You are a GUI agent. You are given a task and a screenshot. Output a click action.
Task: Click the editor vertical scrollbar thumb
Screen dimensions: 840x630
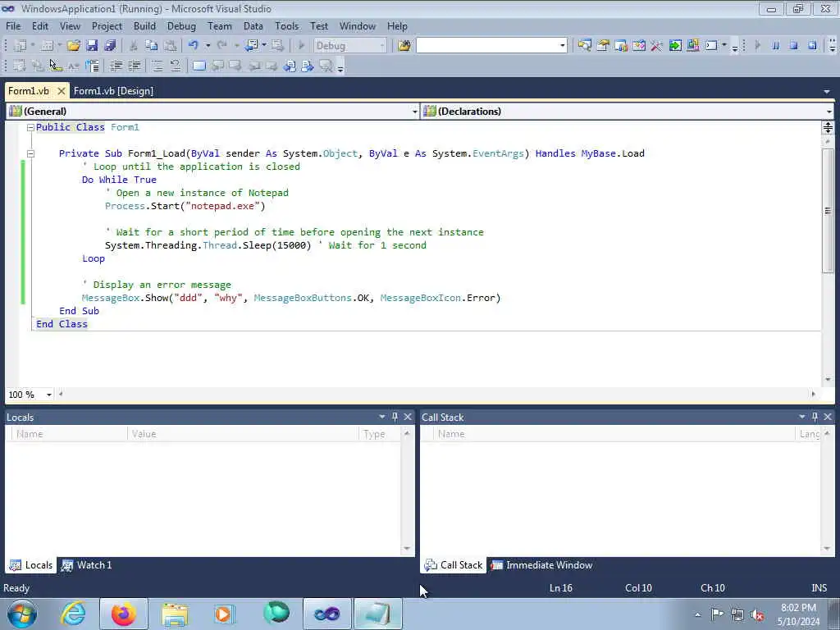pos(828,211)
